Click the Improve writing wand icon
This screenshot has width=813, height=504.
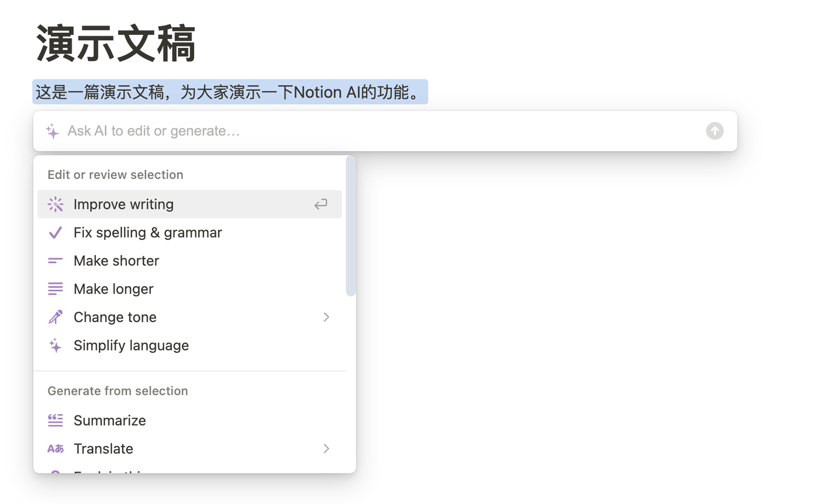(x=55, y=204)
